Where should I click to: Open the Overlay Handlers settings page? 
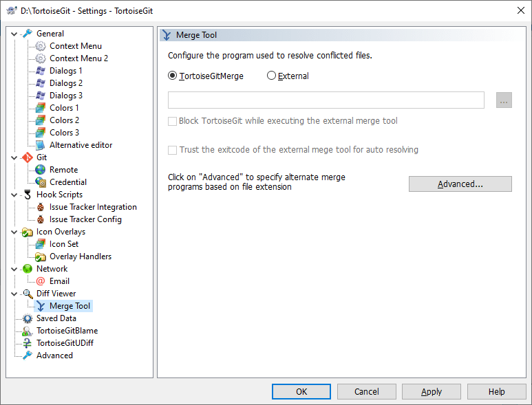80,256
